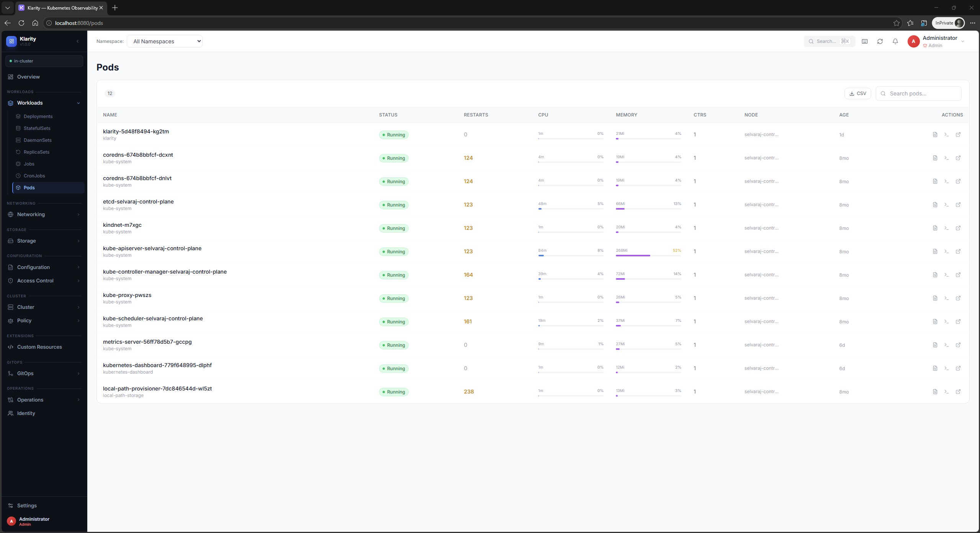View logs icon for metrics-server-56ff78d5b7-gccpg
Viewport: 980px width, 533px height.
(x=935, y=345)
